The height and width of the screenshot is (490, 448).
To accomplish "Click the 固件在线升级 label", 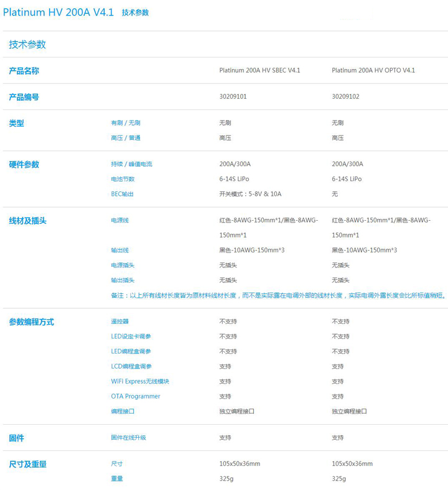I will click(x=128, y=438).
